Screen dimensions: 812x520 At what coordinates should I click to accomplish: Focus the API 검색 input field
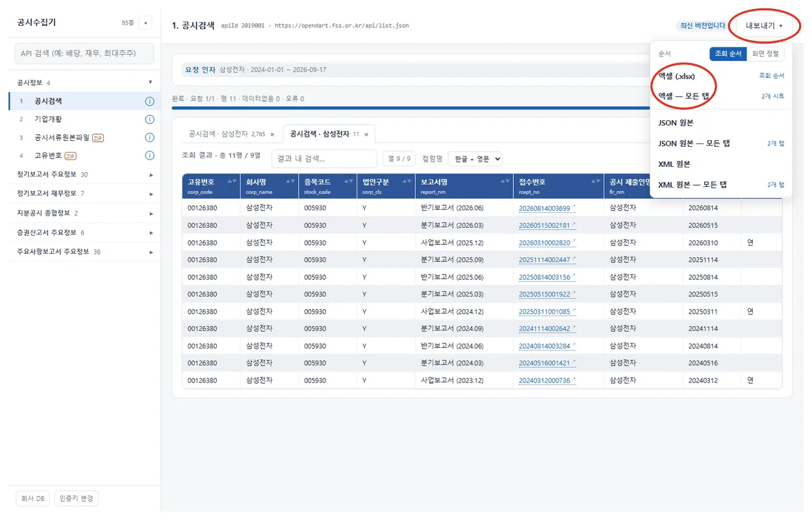pyautogui.click(x=84, y=53)
